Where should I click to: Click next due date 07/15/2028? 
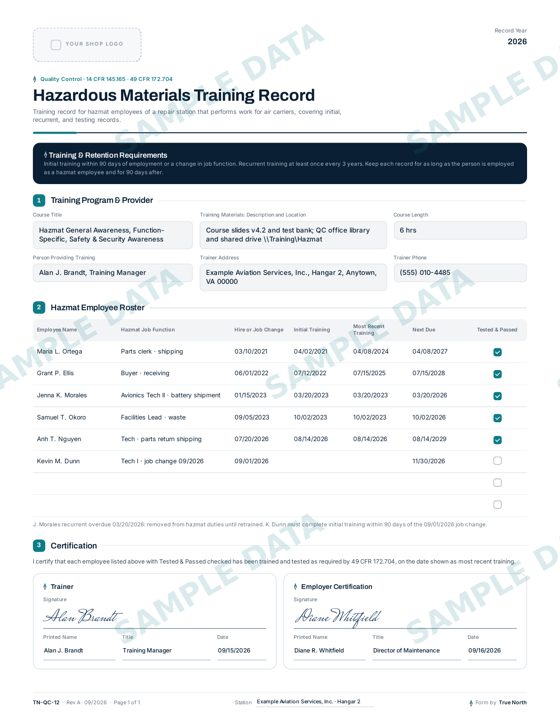click(x=429, y=373)
